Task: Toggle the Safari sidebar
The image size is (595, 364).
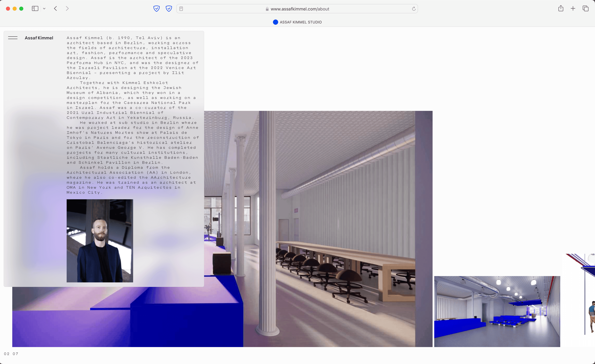Action: pyautogui.click(x=35, y=9)
